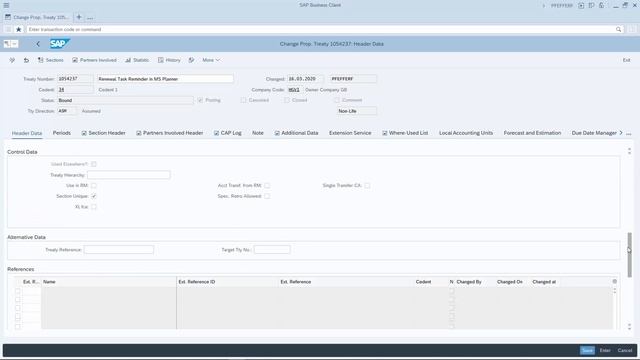Switch to the CAP Log tab
Screen dimensions: 640x360
(227, 133)
